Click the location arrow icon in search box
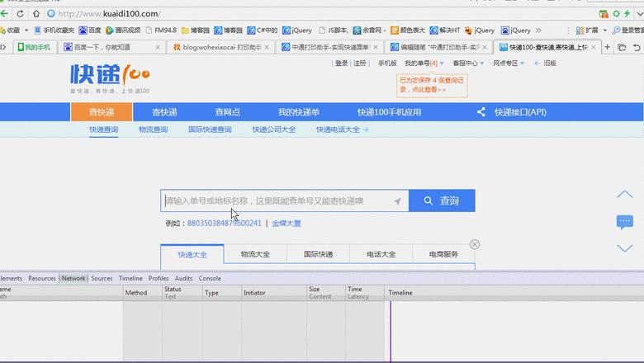Viewport: 644px width, 363px height. 397,201
